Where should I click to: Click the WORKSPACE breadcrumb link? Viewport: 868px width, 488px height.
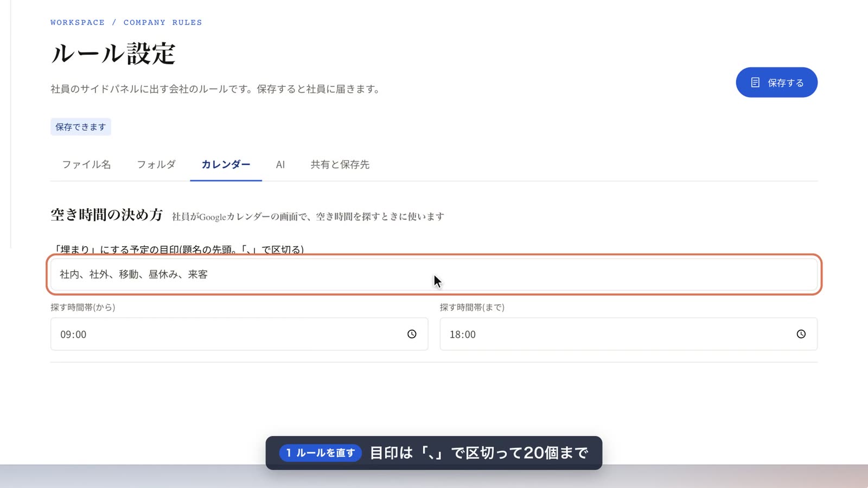(78, 22)
